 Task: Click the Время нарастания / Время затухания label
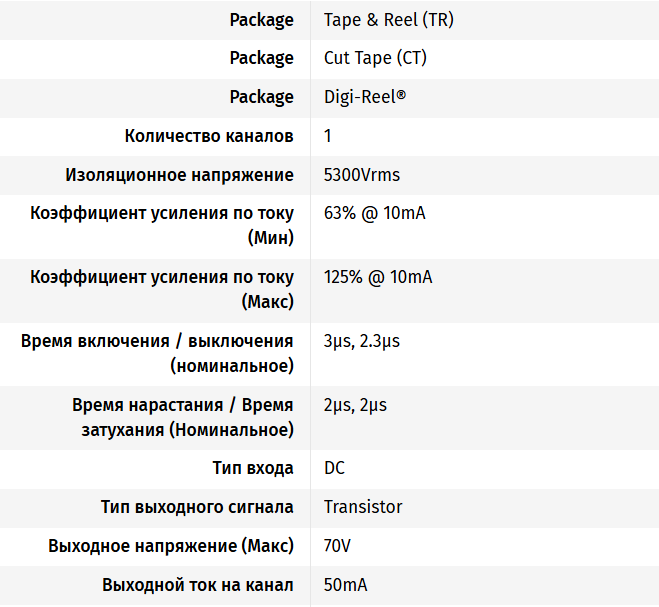click(x=183, y=417)
